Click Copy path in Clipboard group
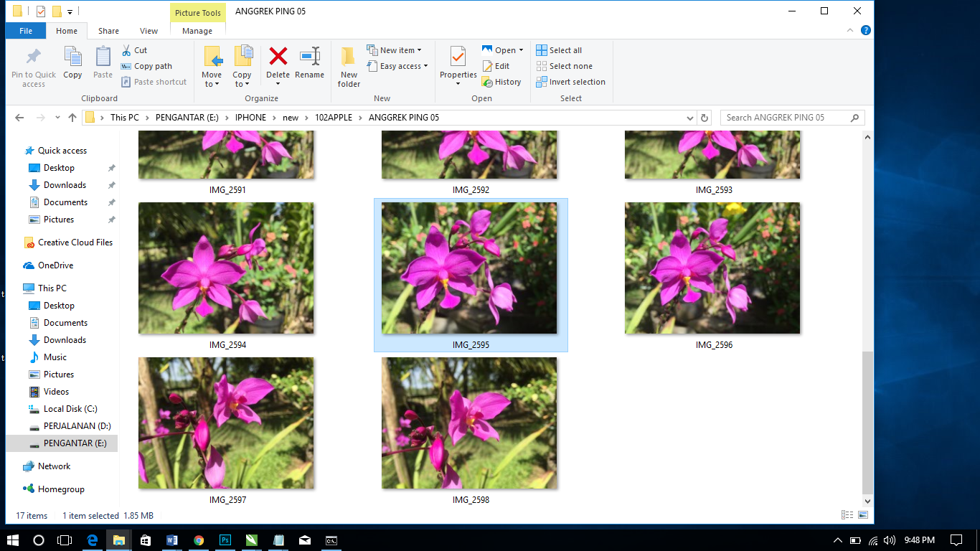The width and height of the screenshot is (980, 551). [x=146, y=66]
